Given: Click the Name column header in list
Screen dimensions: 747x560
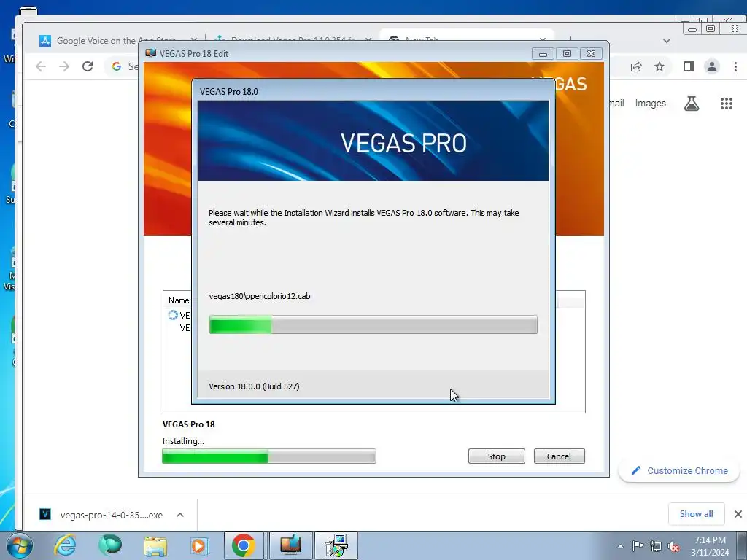Looking at the screenshot, I should 179,300.
